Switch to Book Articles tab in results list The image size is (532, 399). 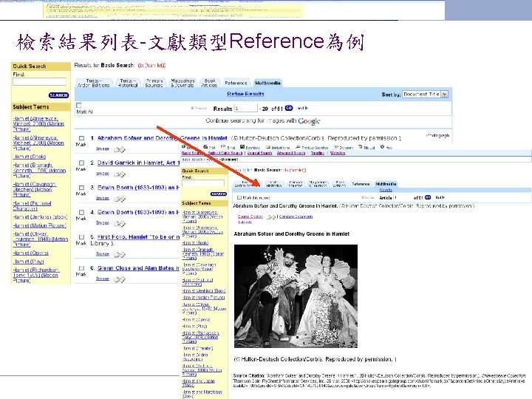209,83
